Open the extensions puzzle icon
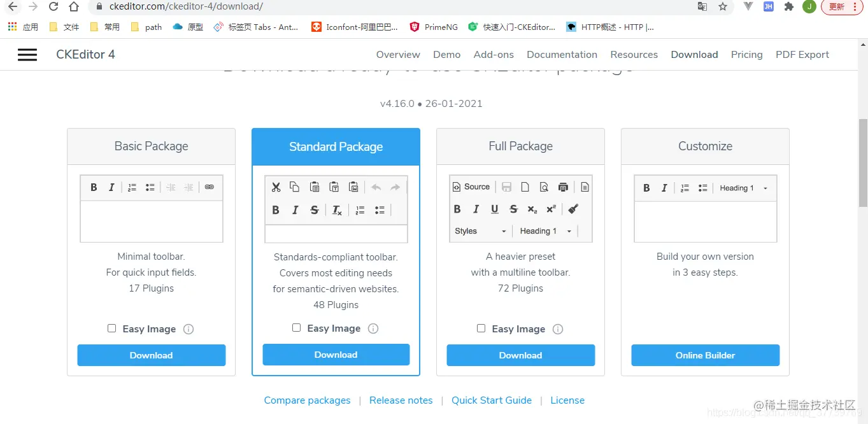This screenshot has width=868, height=424. point(789,6)
